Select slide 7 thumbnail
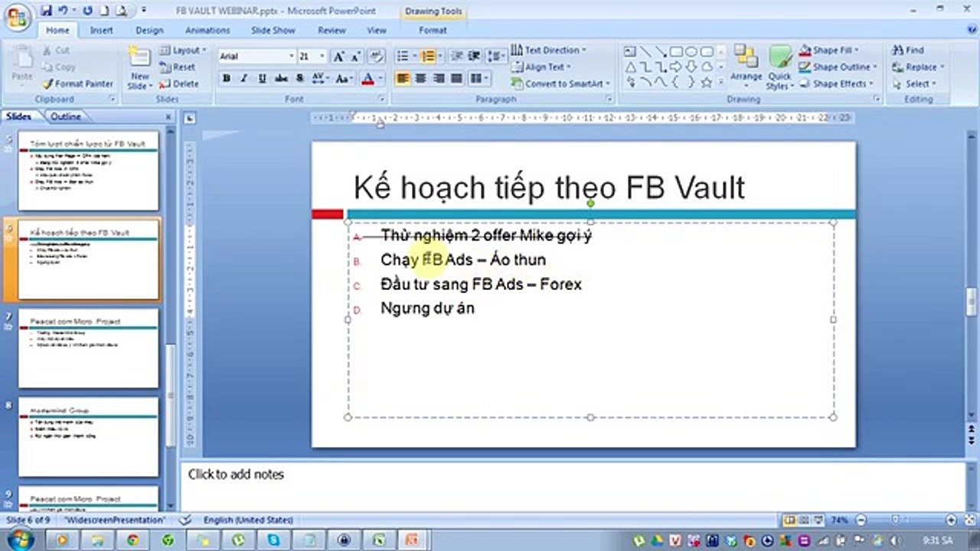 click(x=88, y=348)
